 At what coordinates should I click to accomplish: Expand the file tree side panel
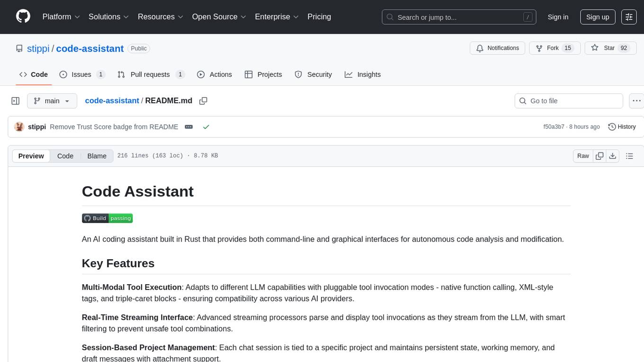pyautogui.click(x=16, y=101)
